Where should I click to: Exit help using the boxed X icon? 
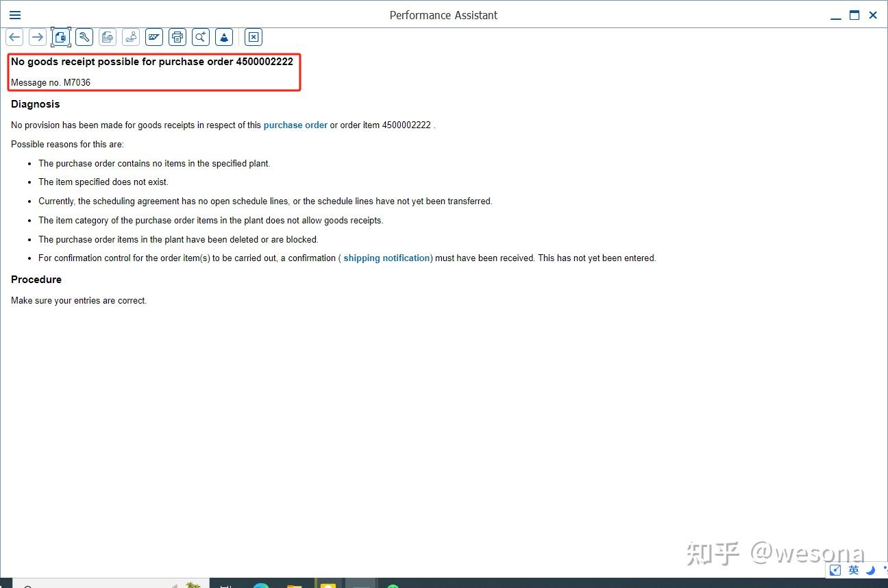tap(253, 37)
